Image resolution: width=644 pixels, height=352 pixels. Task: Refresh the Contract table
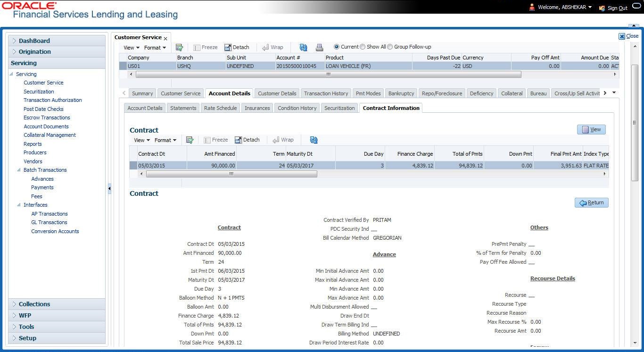314,140
